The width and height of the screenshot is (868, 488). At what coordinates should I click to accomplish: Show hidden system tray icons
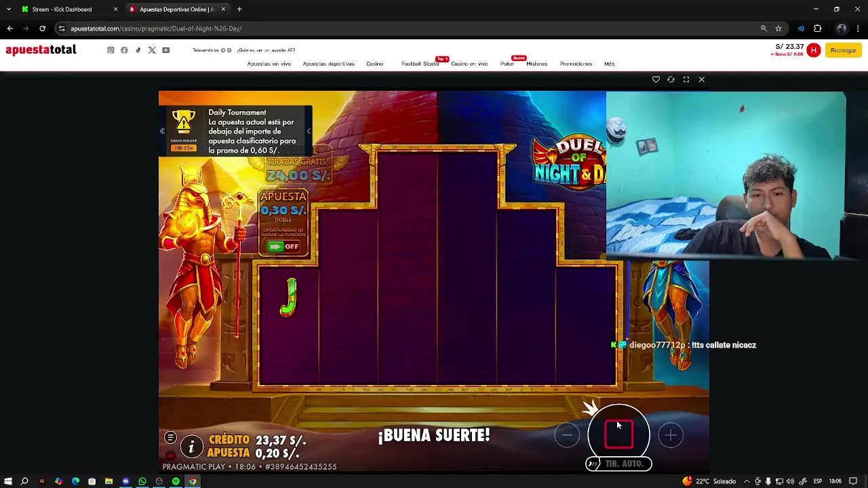point(747,481)
